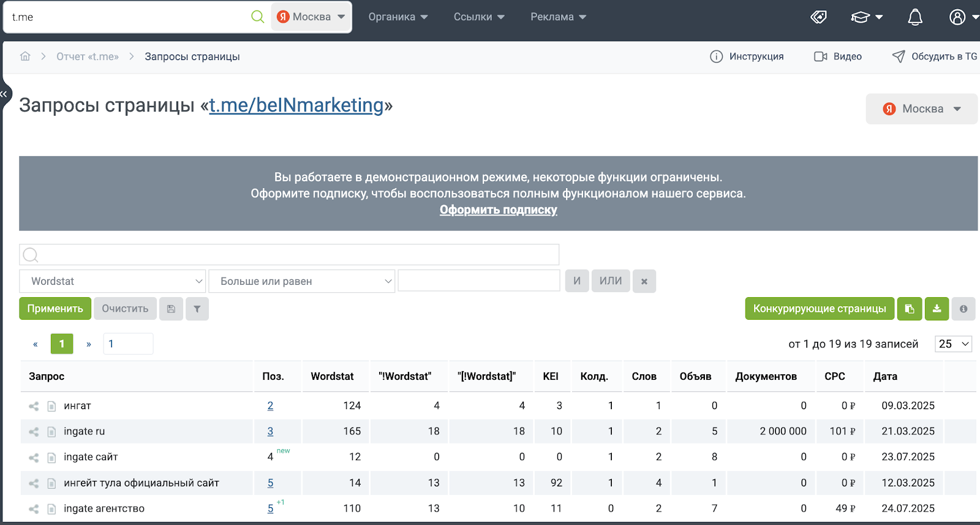This screenshot has height=525, width=980.
Task: Open the Ссылки menu
Action: coord(479,17)
